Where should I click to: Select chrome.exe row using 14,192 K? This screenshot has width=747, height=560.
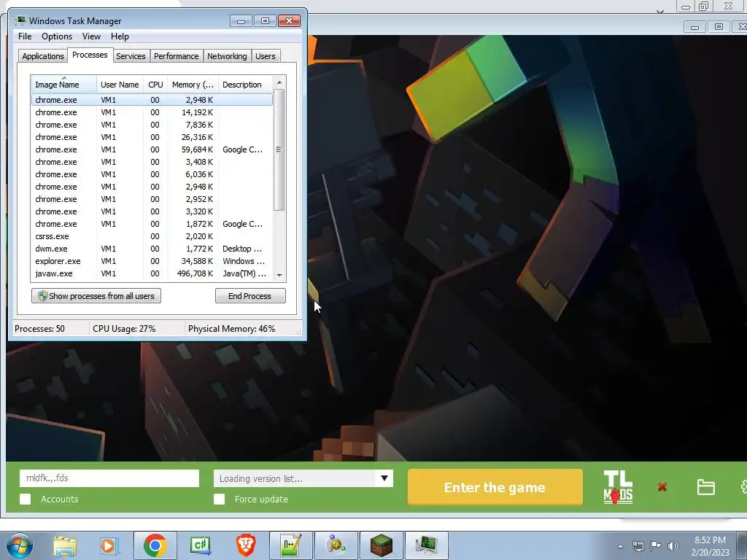pos(152,112)
